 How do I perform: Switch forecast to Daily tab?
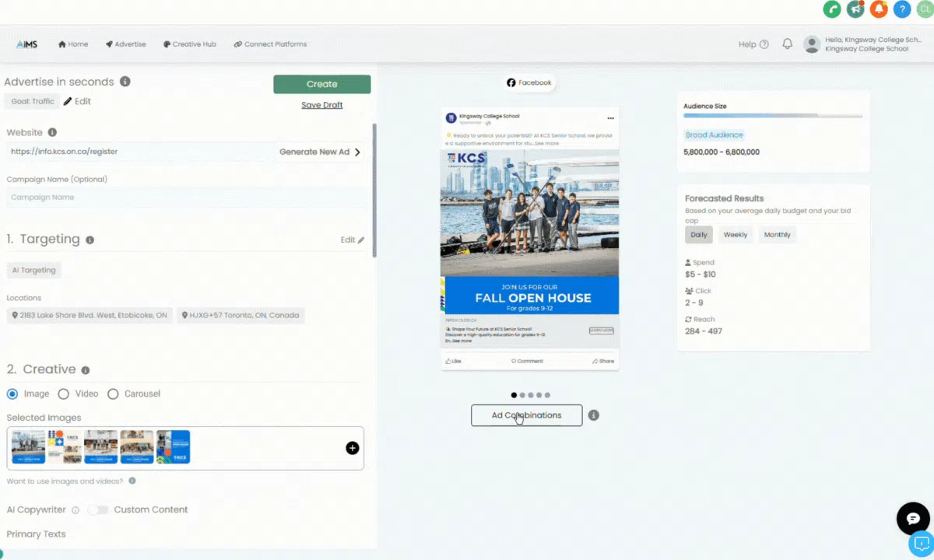pyautogui.click(x=699, y=235)
